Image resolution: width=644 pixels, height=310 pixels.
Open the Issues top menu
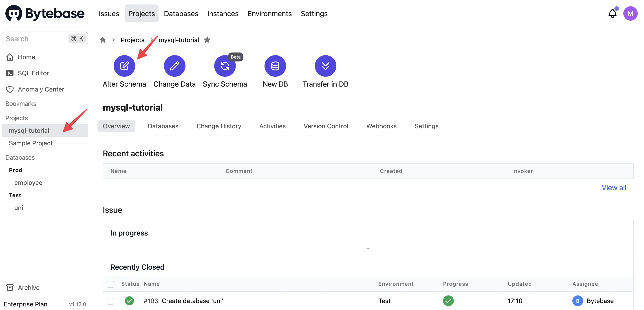pos(109,13)
